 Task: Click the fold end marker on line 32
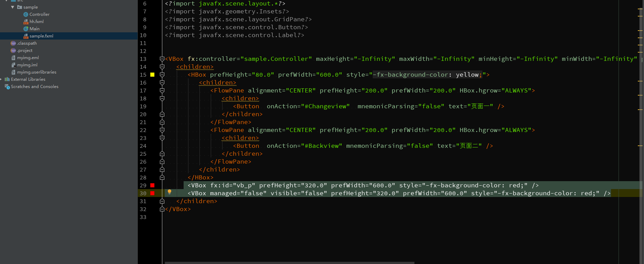coord(162,209)
